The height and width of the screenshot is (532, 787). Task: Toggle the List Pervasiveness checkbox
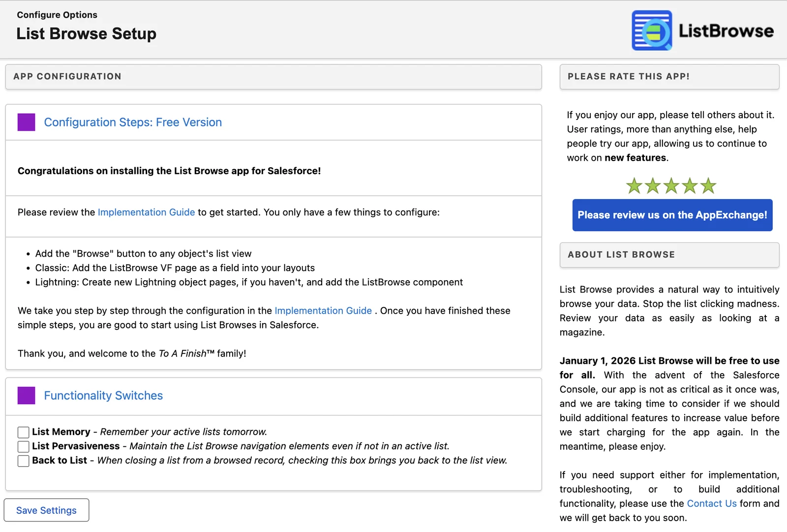click(x=23, y=446)
